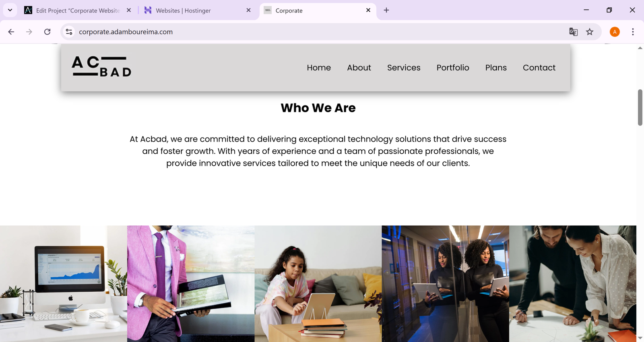Go to the Services page link
The width and height of the screenshot is (644, 342).
coord(404,68)
